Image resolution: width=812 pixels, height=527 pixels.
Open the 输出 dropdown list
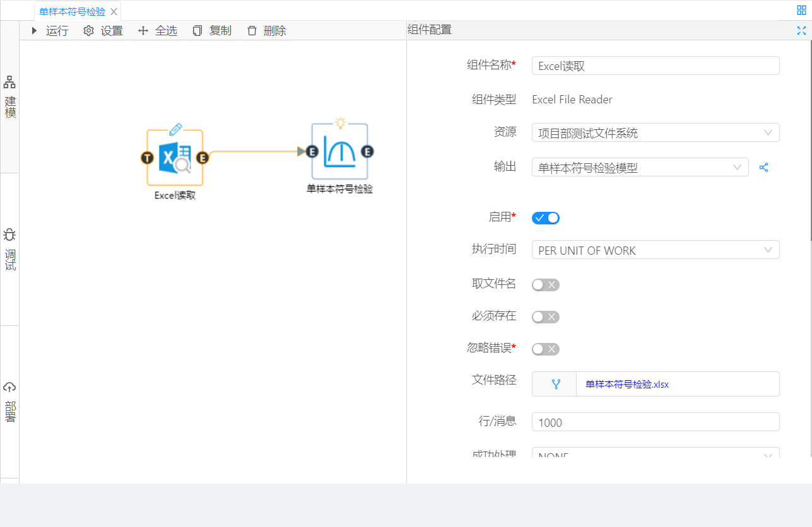[640, 168]
